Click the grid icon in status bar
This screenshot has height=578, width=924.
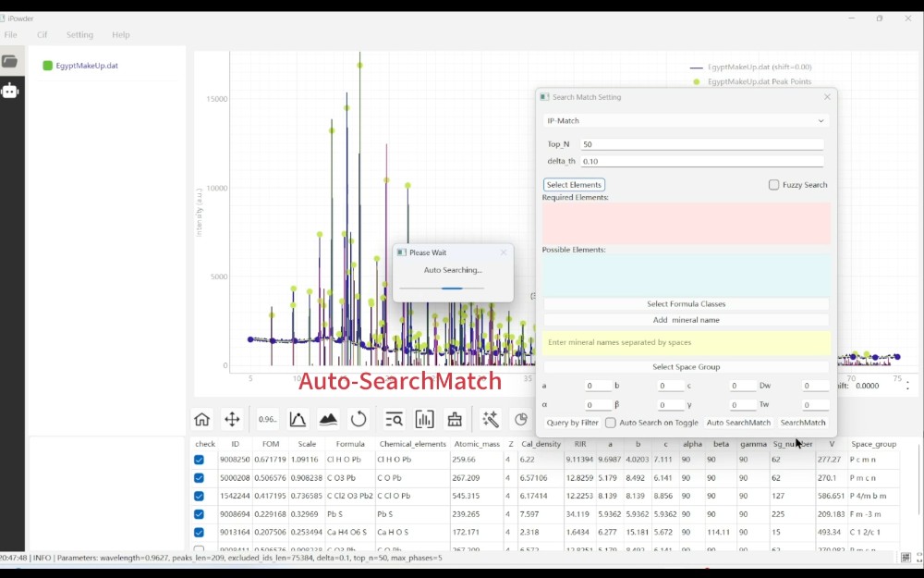(x=906, y=558)
